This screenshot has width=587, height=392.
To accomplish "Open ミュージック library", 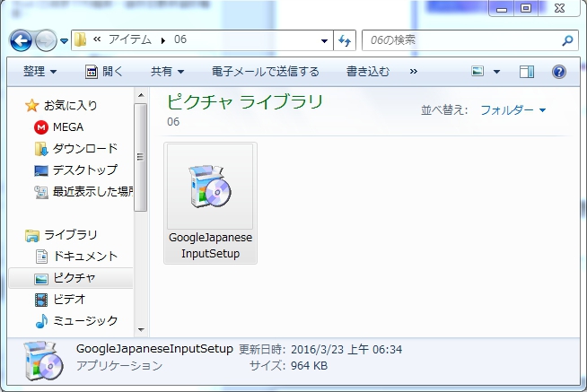I will click(85, 321).
